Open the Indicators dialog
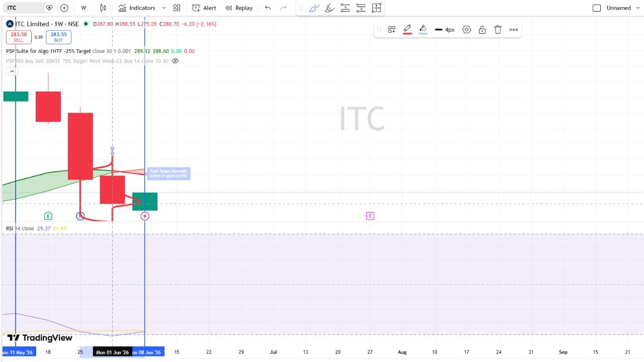 (137, 8)
